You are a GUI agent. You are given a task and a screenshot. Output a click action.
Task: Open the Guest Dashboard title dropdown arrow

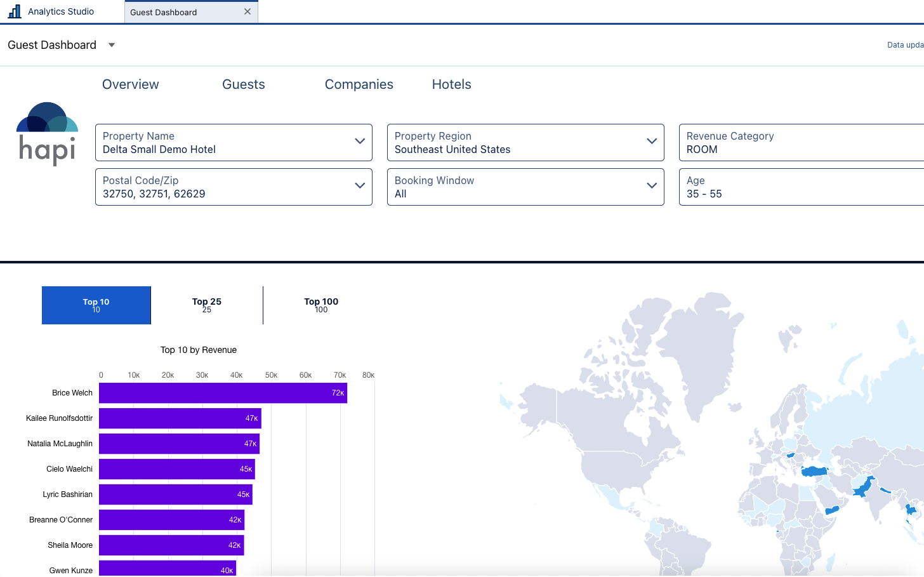(x=112, y=45)
